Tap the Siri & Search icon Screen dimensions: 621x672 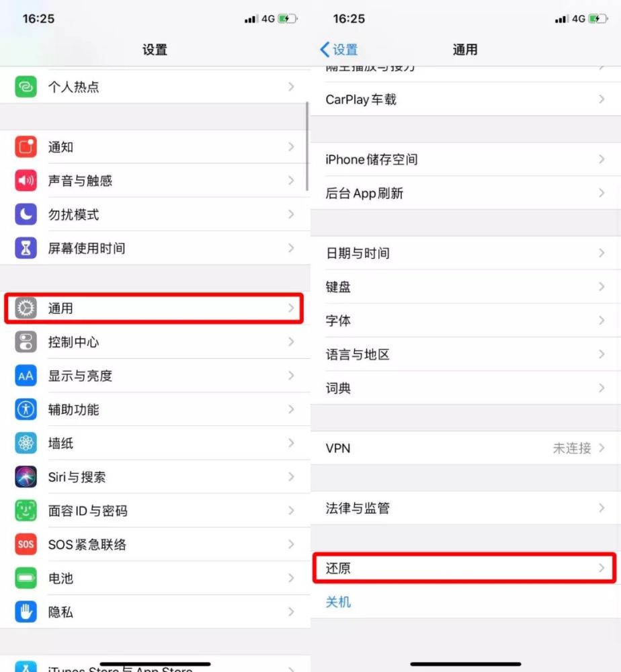[26, 477]
